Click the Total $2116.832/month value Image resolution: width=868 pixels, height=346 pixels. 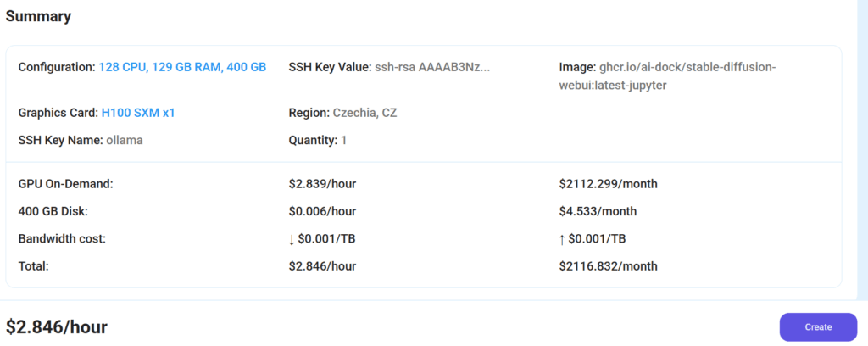pos(609,266)
